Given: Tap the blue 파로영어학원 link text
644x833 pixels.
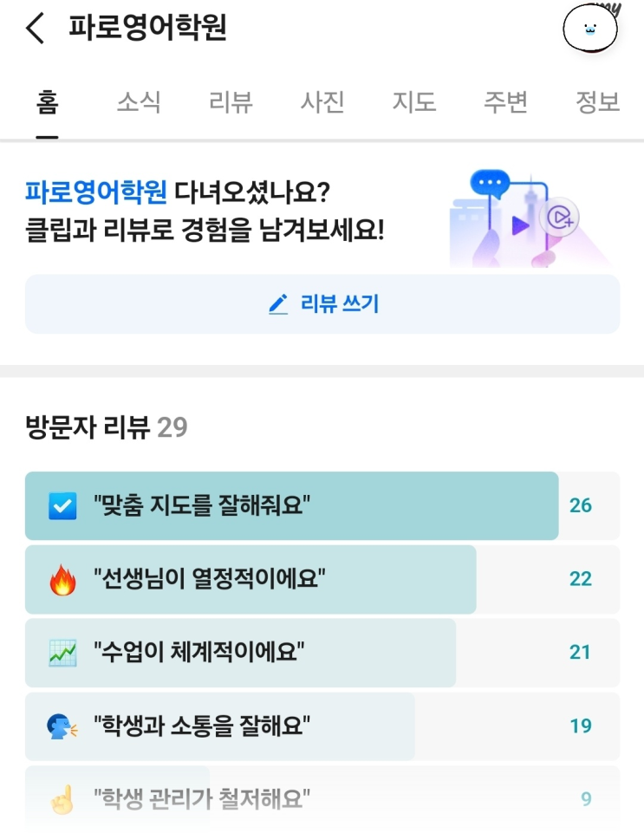Looking at the screenshot, I should point(95,191).
